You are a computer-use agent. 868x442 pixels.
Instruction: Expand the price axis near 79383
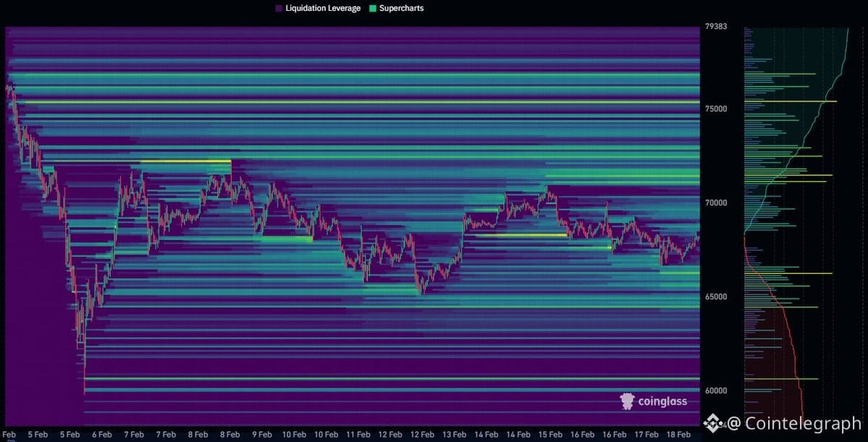point(715,25)
